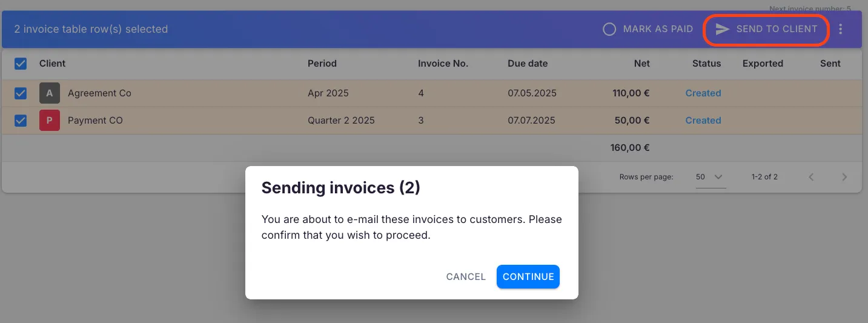Click Payment CO red avatar icon
Viewport: 868px width, 323px height.
50,121
